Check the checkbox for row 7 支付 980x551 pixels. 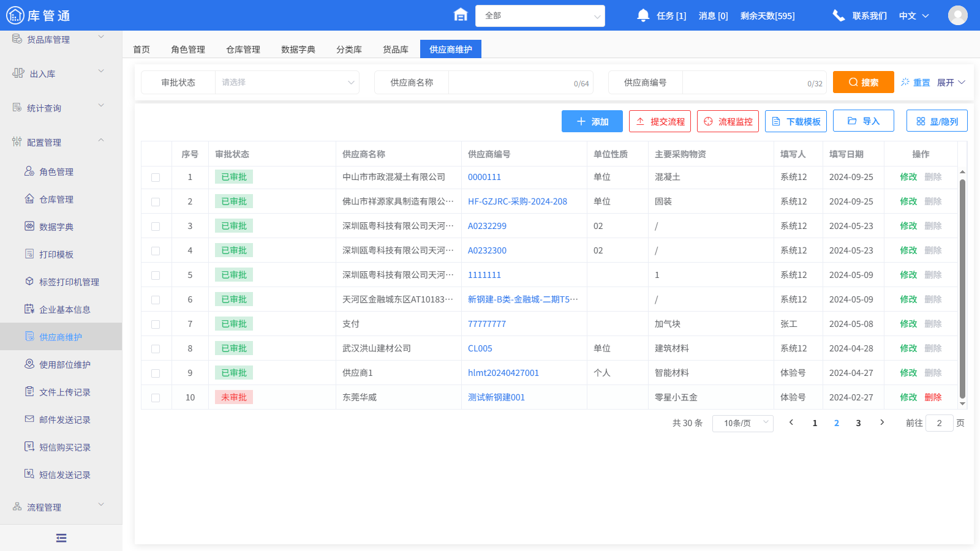click(156, 324)
